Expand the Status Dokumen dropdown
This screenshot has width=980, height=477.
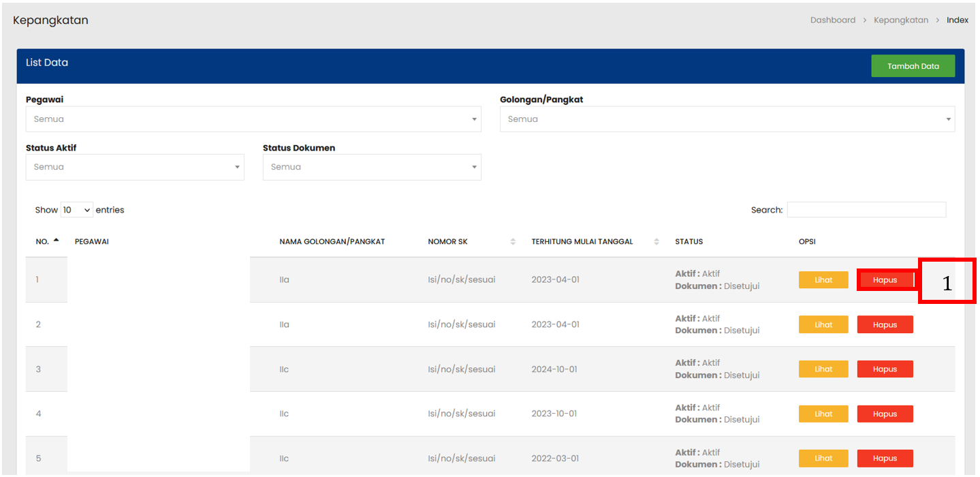pyautogui.click(x=372, y=167)
